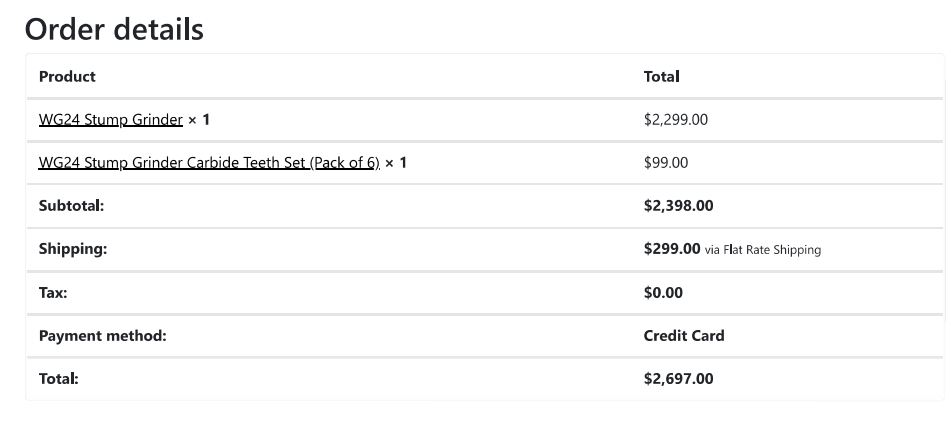Viewport: 951px width, 434px height.
Task: Click the bottom Total row label
Action: 58,379
